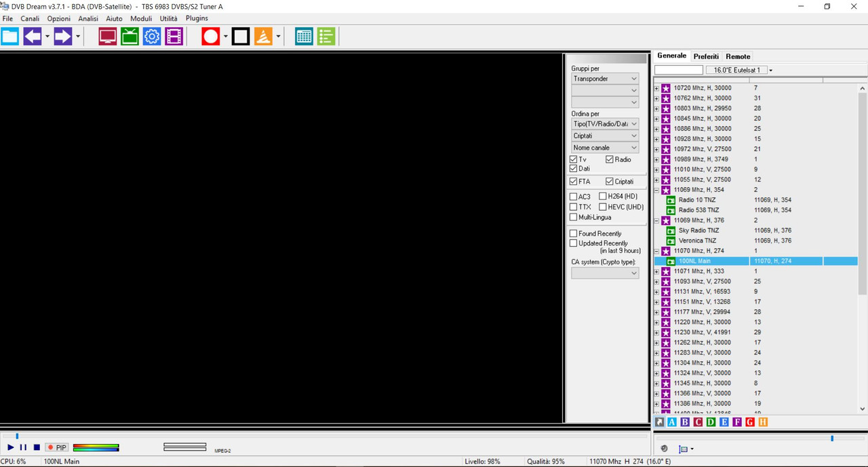Viewport: 868px width, 467px height.
Task: Adjust the volume slider handle
Action: [832, 439]
